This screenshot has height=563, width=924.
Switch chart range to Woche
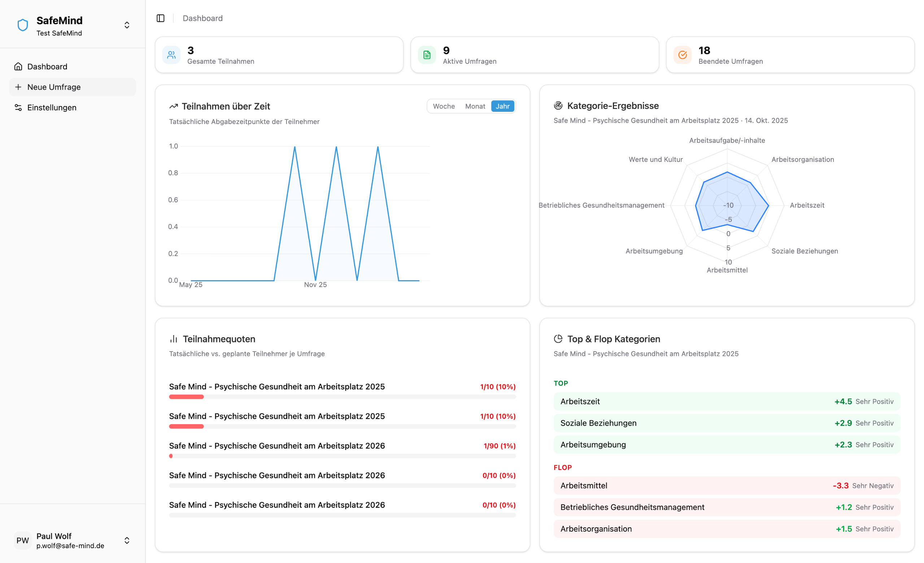(x=444, y=106)
